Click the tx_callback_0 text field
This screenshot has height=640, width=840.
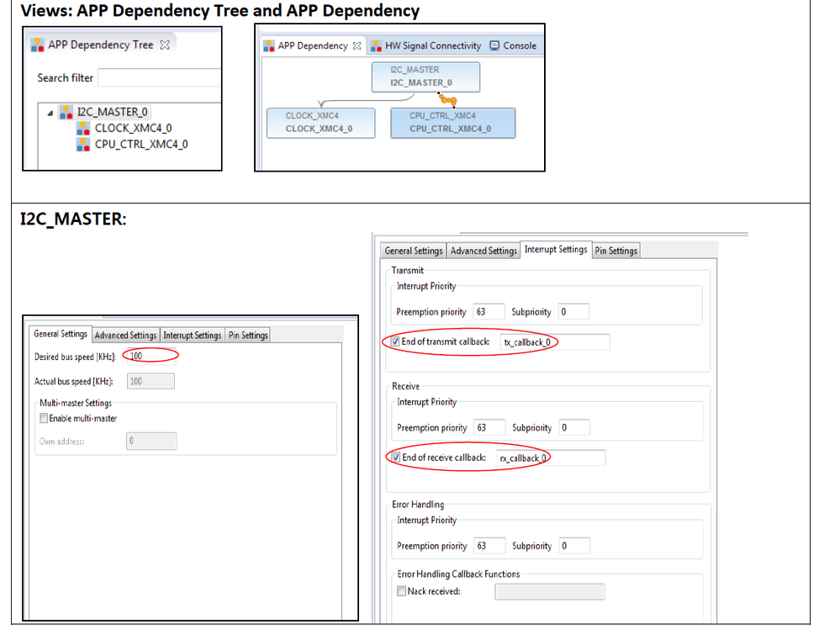553,342
